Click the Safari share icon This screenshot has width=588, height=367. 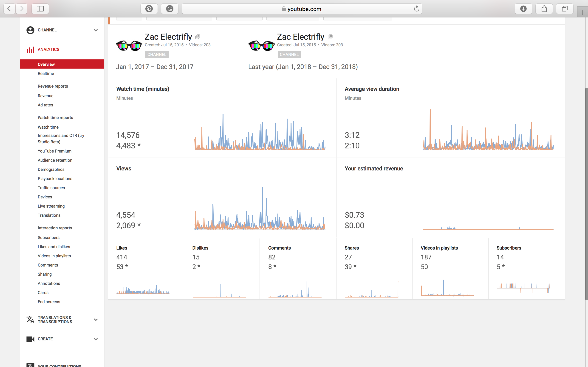coord(544,9)
